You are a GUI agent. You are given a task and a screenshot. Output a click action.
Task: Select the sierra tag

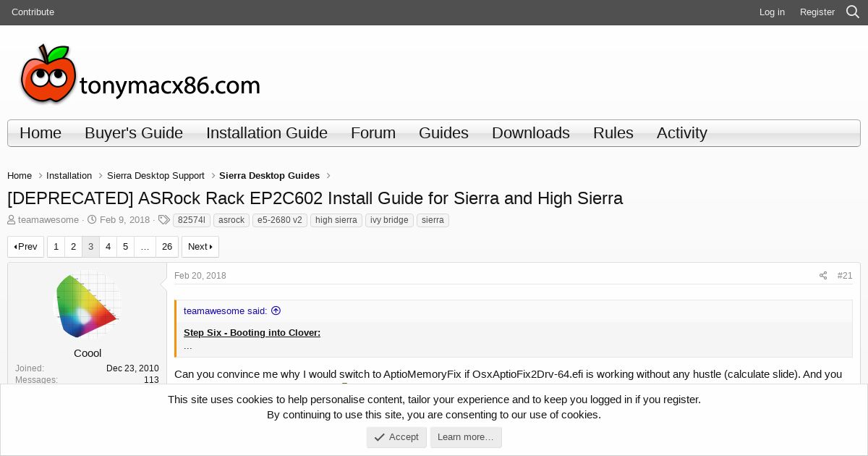pyautogui.click(x=433, y=220)
